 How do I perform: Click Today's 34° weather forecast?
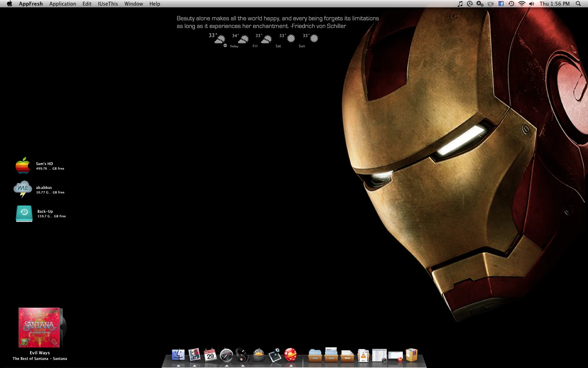240,41
